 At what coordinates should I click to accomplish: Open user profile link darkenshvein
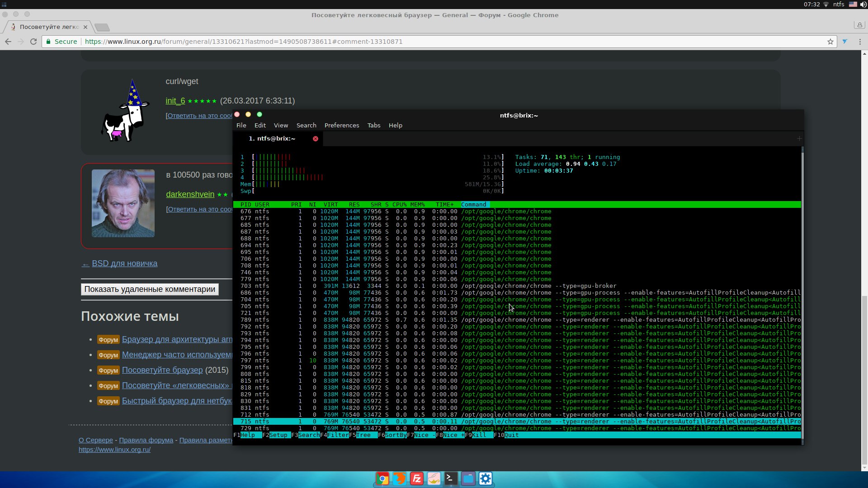pos(190,194)
